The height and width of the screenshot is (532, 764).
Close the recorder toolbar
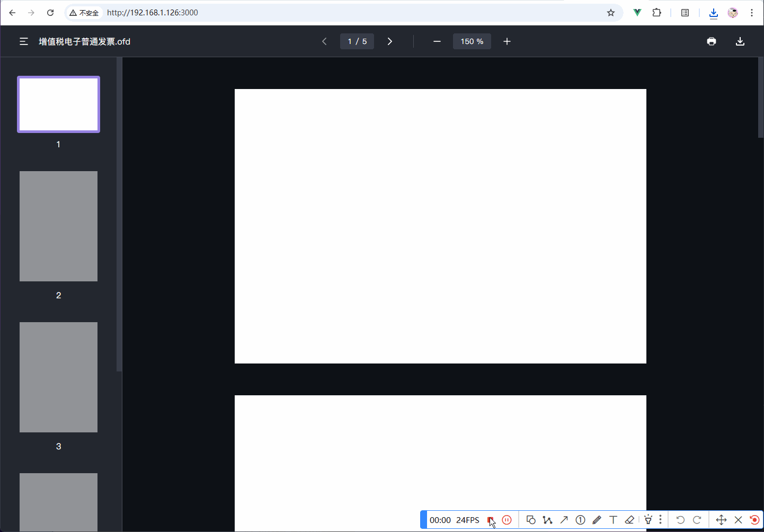pyautogui.click(x=739, y=520)
